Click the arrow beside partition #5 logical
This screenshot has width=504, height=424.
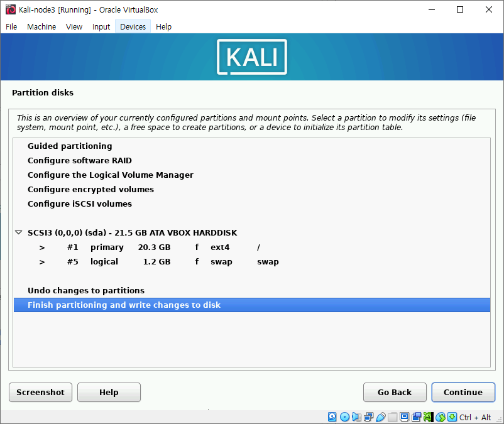pos(42,262)
